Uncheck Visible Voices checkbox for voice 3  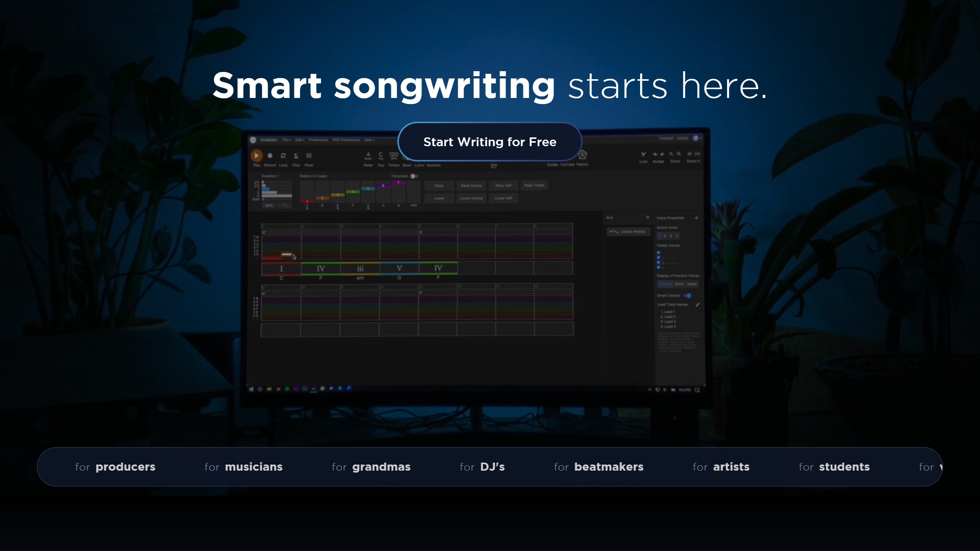(x=658, y=262)
